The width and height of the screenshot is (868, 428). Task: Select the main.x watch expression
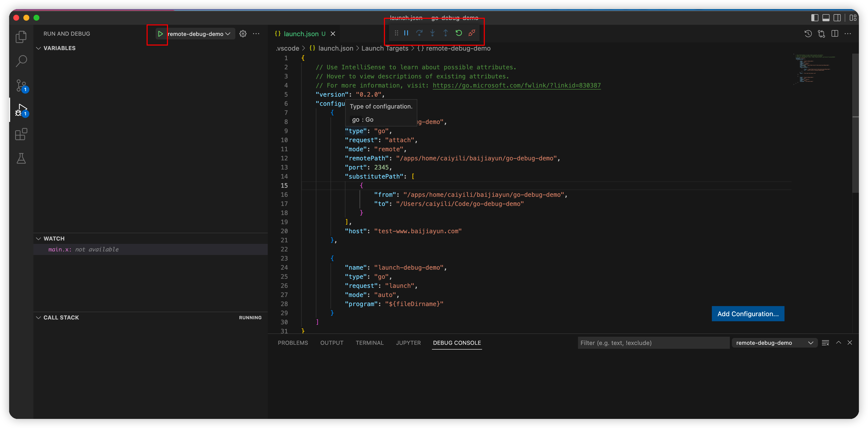(151, 249)
